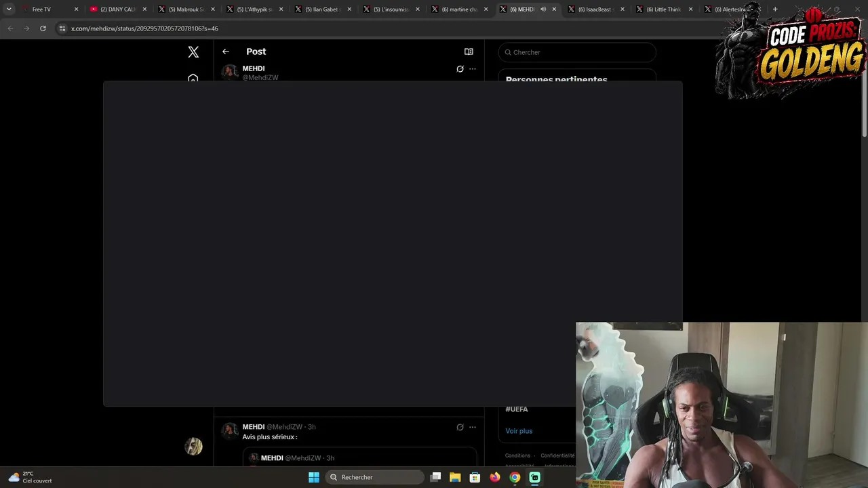Go back using the Post back arrow

point(226,52)
